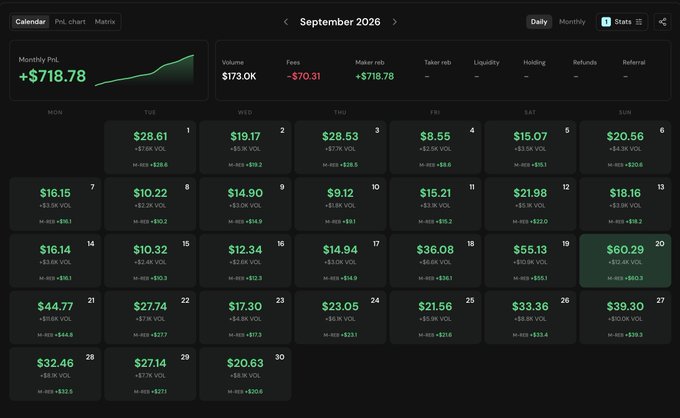
Task: Open the $27.74 day 22 cell
Action: (x=150, y=317)
